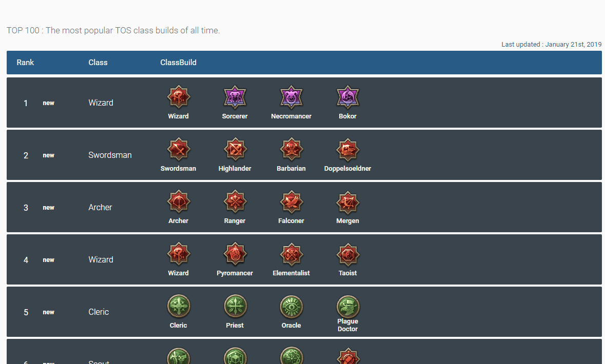Select the Priest class icon
The height and width of the screenshot is (364, 605).
(x=235, y=307)
